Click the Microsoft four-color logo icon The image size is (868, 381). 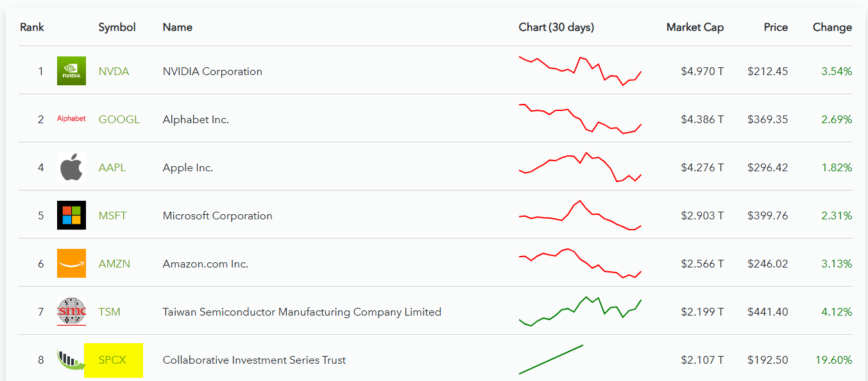click(71, 216)
